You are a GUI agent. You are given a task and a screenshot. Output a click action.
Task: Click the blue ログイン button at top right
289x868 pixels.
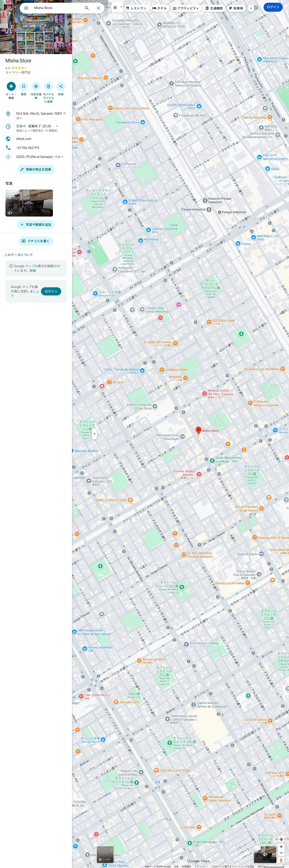pos(273,7)
